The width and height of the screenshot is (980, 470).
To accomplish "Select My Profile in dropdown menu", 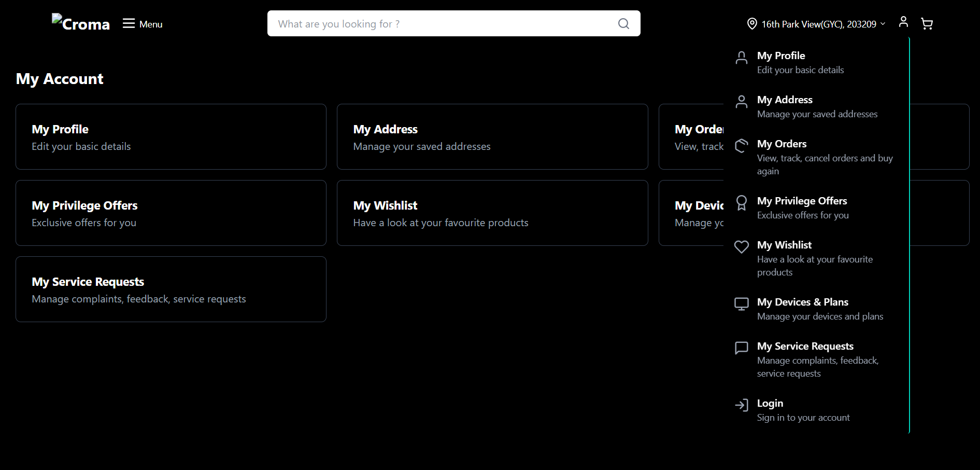I will 780,56.
